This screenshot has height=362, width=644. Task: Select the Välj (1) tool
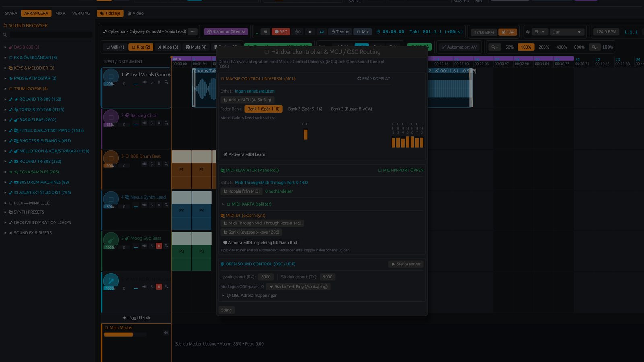pos(115,47)
